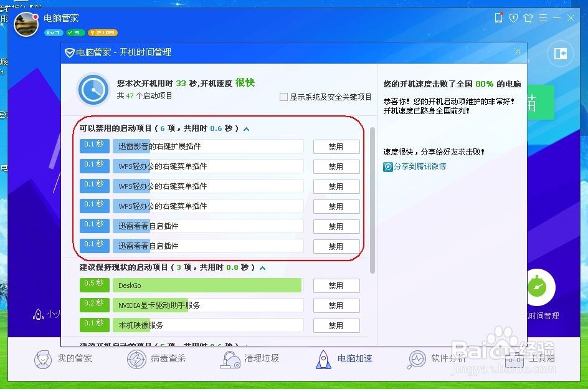Open the shirt-shaped skin changer icon

pos(528,18)
